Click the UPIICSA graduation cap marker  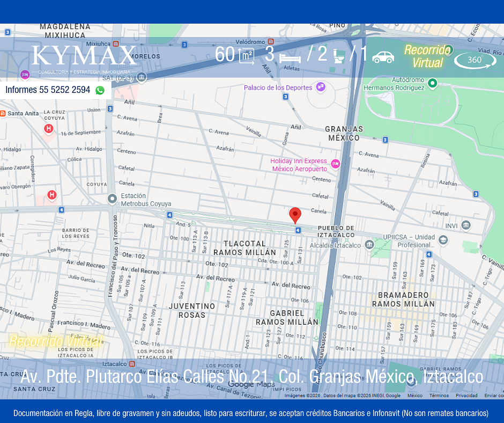(x=443, y=240)
